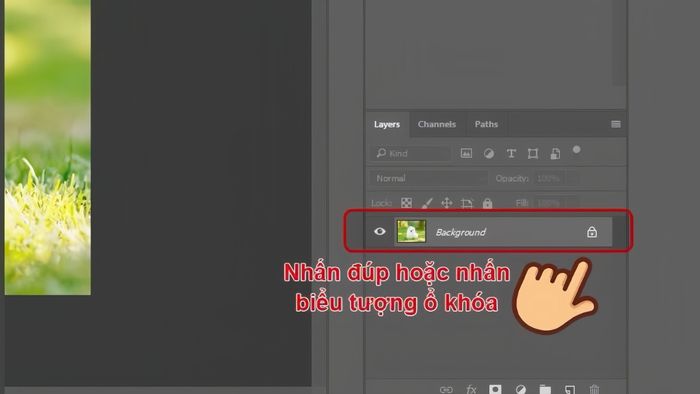This screenshot has width=700, height=394.
Task: Create a new layer
Action: 570,390
